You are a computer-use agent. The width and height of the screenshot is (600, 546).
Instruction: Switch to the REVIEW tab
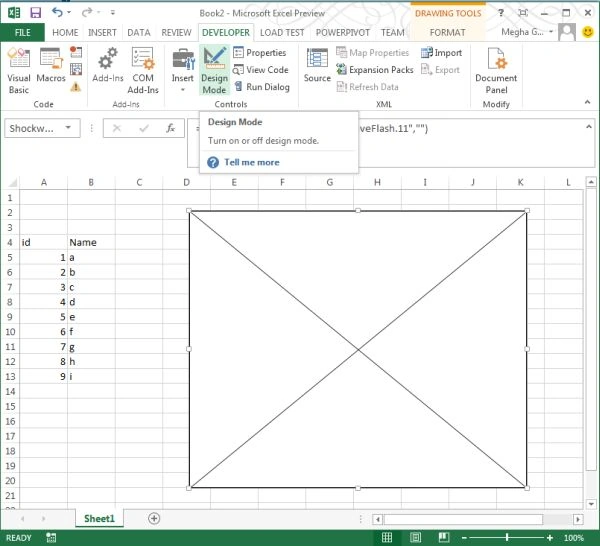(x=176, y=33)
